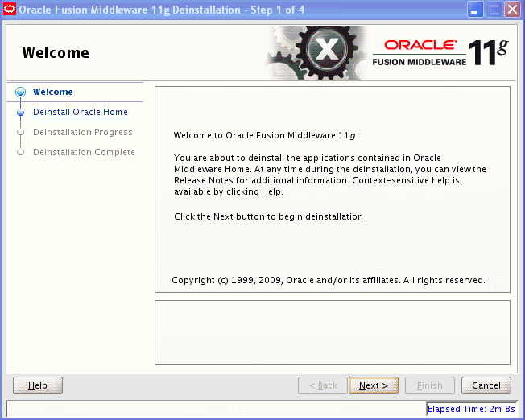The width and height of the screenshot is (525, 420).
Task: Click 'Click the Next button to begin deinstallation' text
Action: (268, 216)
